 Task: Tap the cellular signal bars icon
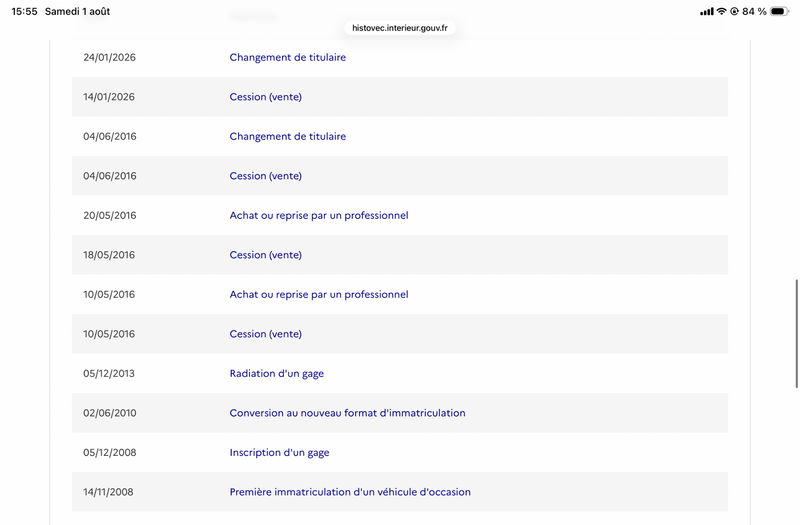(x=707, y=11)
